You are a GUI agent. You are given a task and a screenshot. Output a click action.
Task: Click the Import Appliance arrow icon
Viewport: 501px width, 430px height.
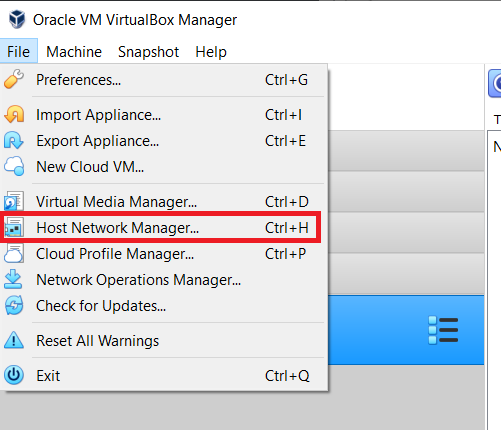(14, 114)
